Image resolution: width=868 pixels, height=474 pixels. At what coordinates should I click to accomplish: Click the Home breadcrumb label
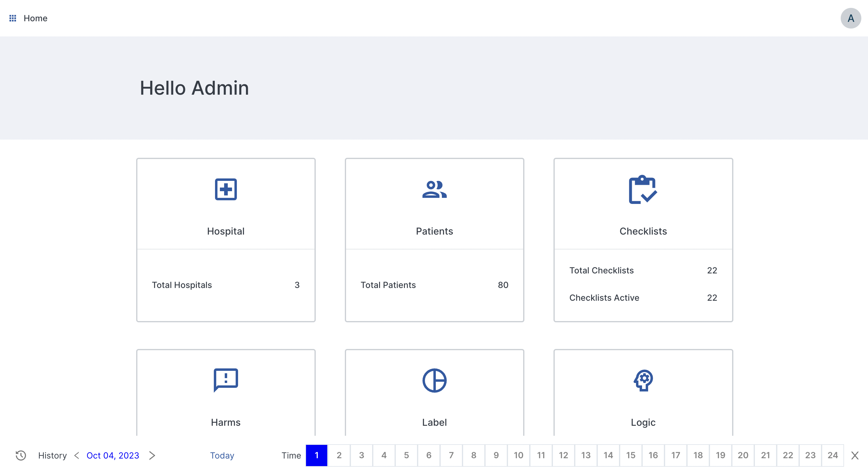tap(35, 18)
